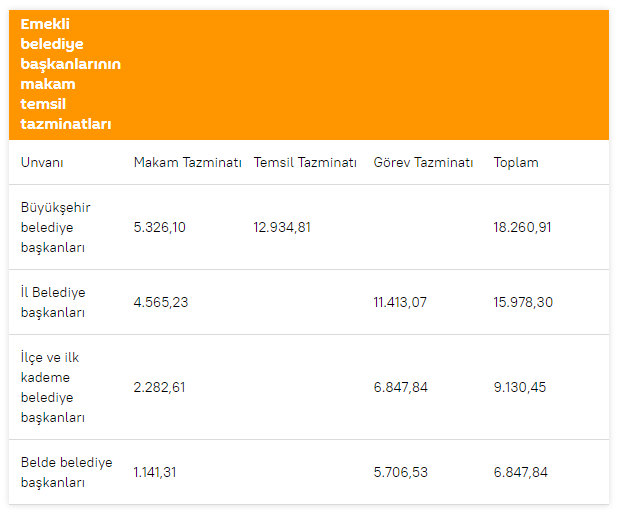The height and width of the screenshot is (515, 620).
Task: Click the value 4.565,23
Action: pyautogui.click(x=161, y=302)
